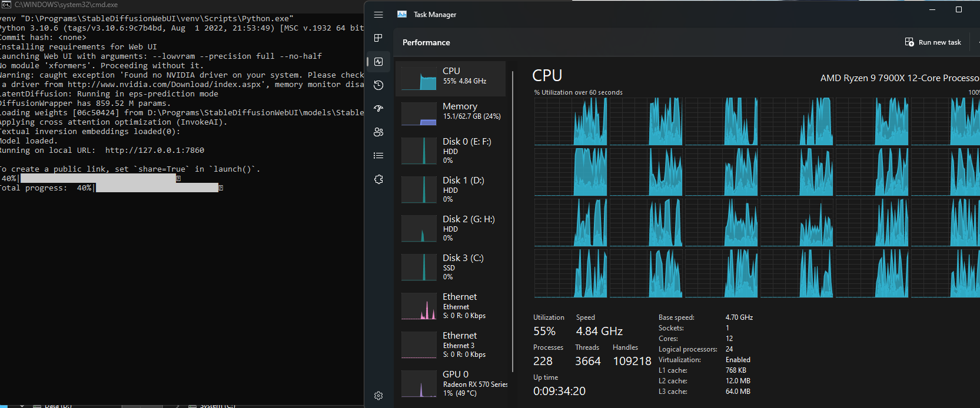Viewport: 980px width, 408px height.
Task: Click the Processes count 228
Action: (x=543, y=362)
